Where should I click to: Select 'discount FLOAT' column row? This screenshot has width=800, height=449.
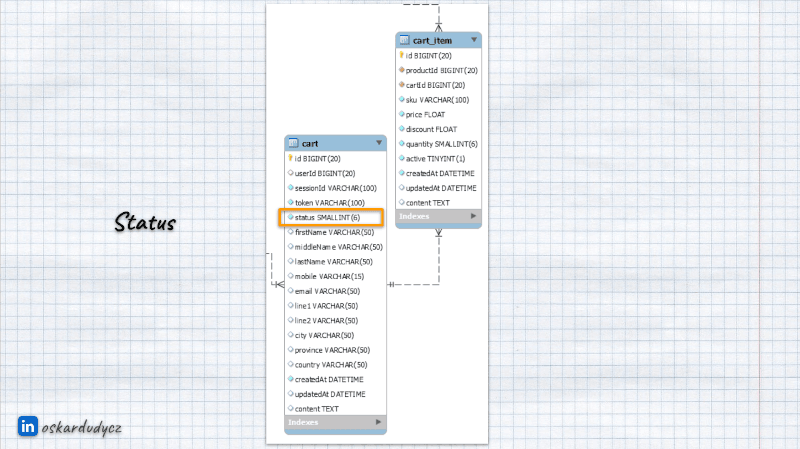(438, 130)
